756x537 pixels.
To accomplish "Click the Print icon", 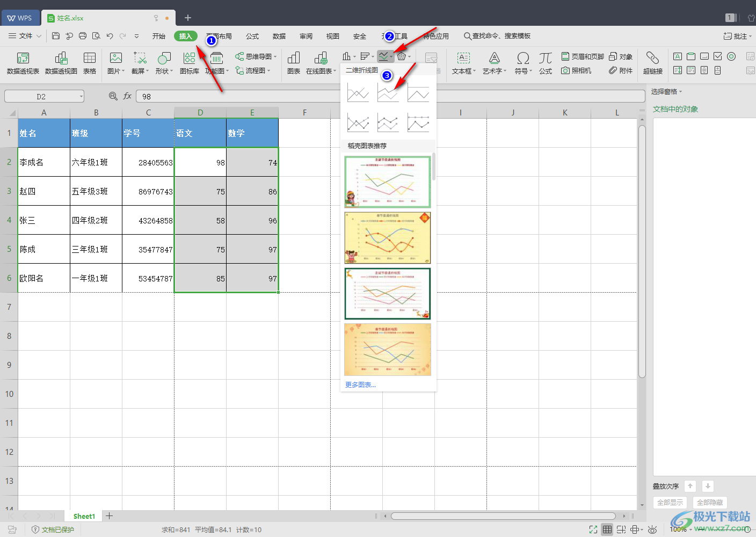I will 83,36.
